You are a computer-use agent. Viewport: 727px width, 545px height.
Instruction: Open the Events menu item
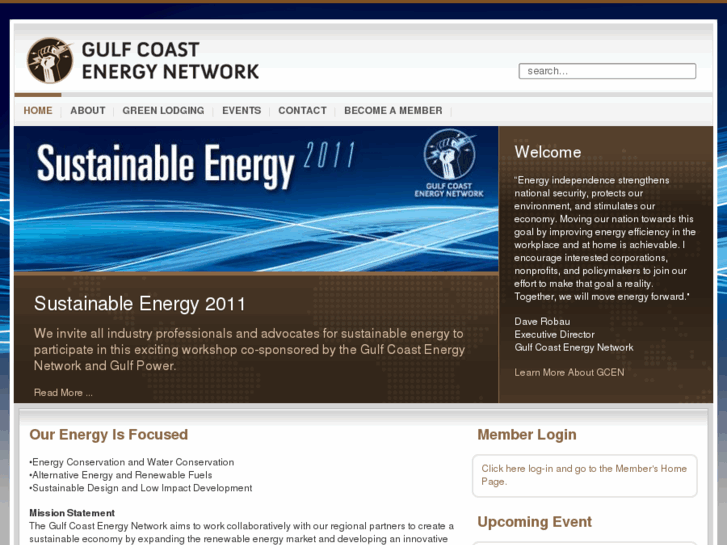(242, 110)
